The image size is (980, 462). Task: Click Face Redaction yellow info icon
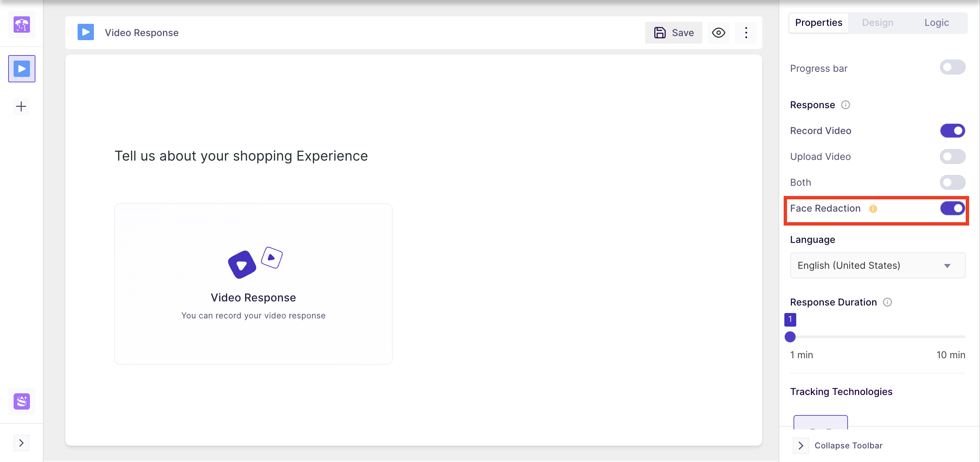[x=873, y=209]
